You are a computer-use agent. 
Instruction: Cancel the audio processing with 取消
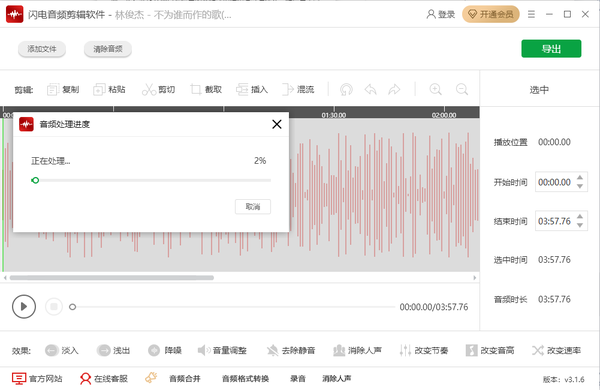click(x=253, y=207)
